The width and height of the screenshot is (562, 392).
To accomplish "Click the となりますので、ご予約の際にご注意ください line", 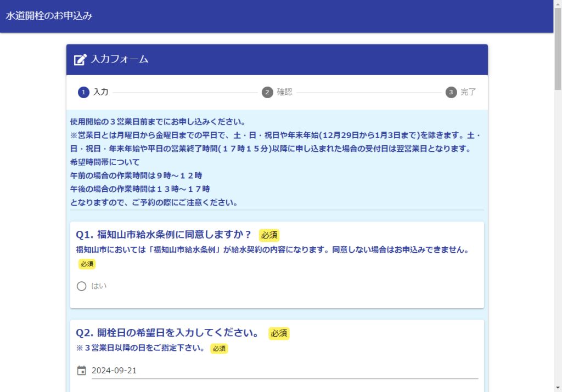I will click(154, 203).
